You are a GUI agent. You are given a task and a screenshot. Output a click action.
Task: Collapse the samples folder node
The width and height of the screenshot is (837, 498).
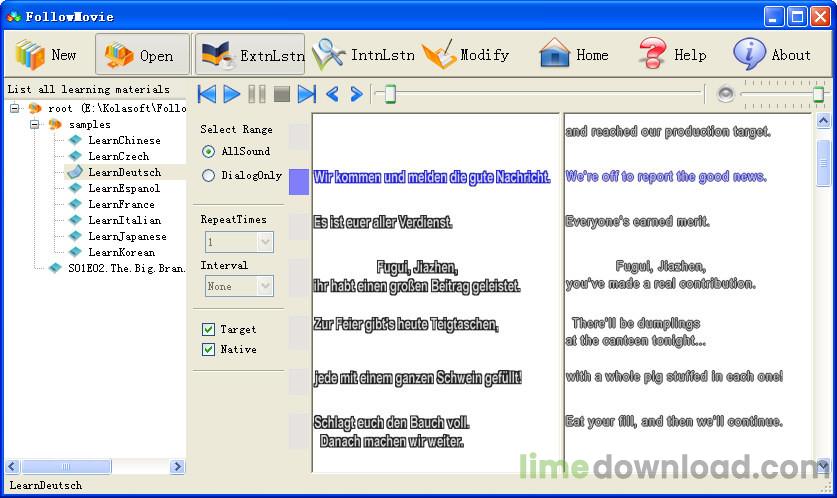35,124
